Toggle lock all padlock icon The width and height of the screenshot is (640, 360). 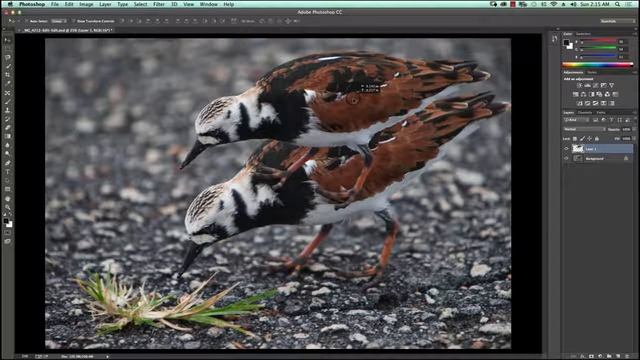tap(597, 139)
